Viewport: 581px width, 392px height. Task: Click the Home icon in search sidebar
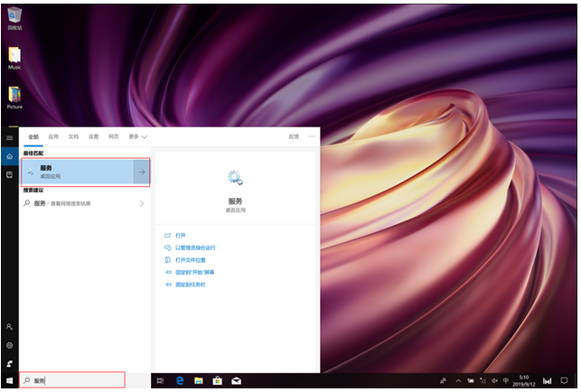(x=9, y=156)
